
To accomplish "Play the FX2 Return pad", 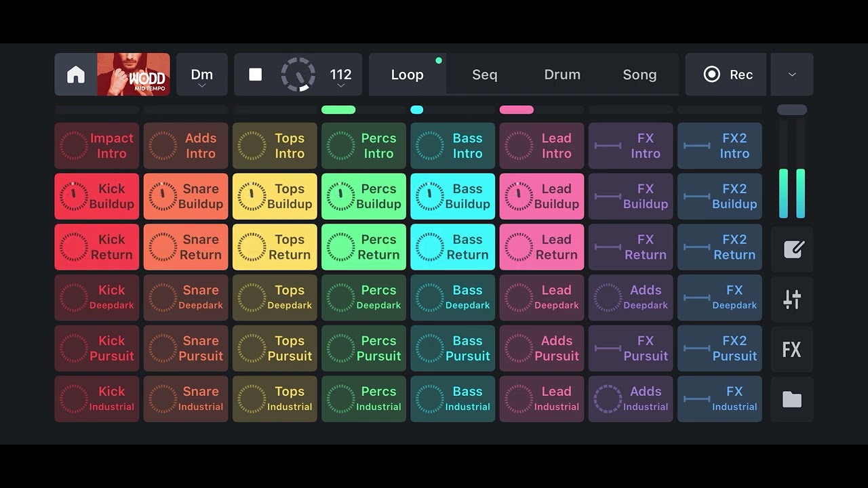I will [719, 247].
